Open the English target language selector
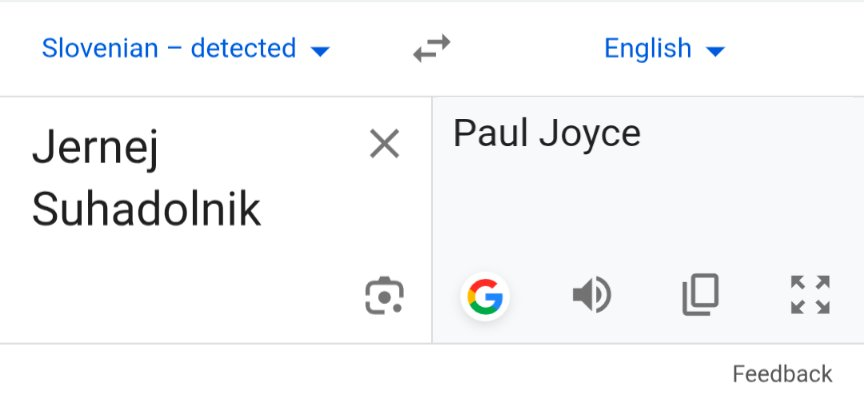 point(665,48)
